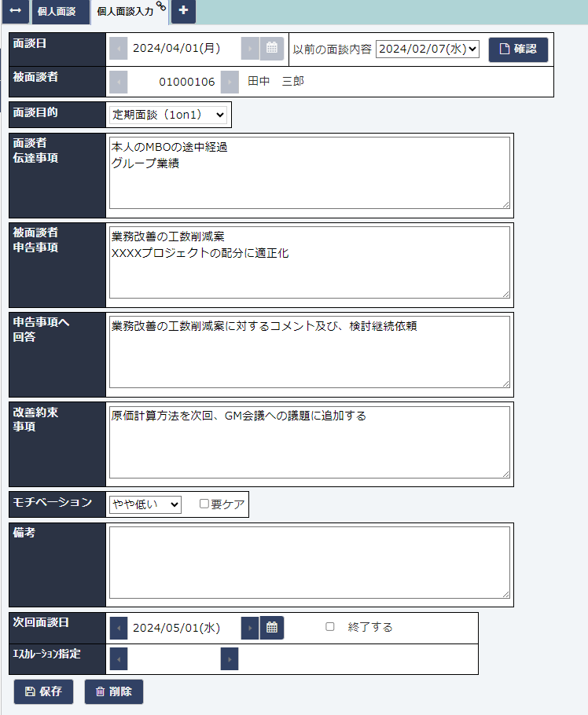588x715 pixels.
Task: Go to next day for 面談日
Action: tap(250, 48)
